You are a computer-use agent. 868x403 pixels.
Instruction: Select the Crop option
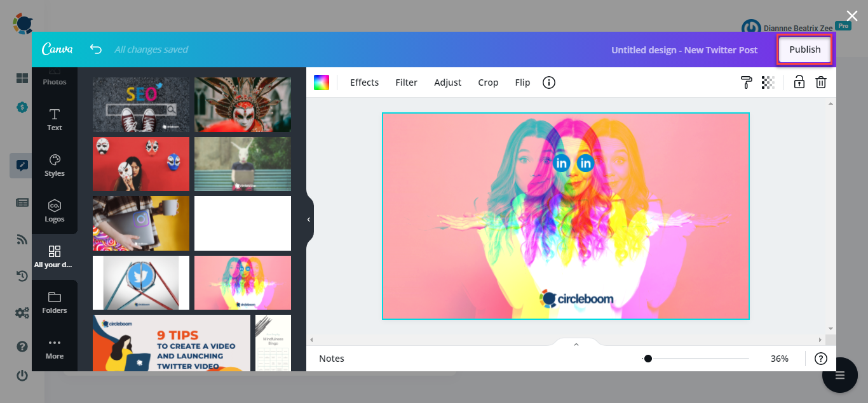tap(488, 83)
